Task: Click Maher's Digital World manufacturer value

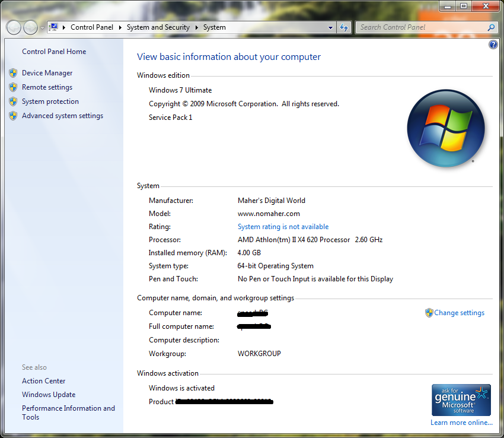Action: coord(272,201)
